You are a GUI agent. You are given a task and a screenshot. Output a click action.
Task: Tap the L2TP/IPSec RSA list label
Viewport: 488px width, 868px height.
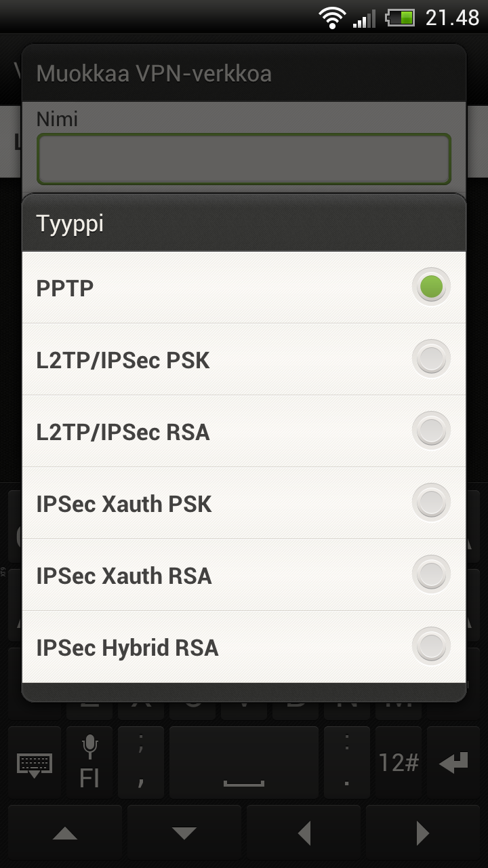click(123, 432)
